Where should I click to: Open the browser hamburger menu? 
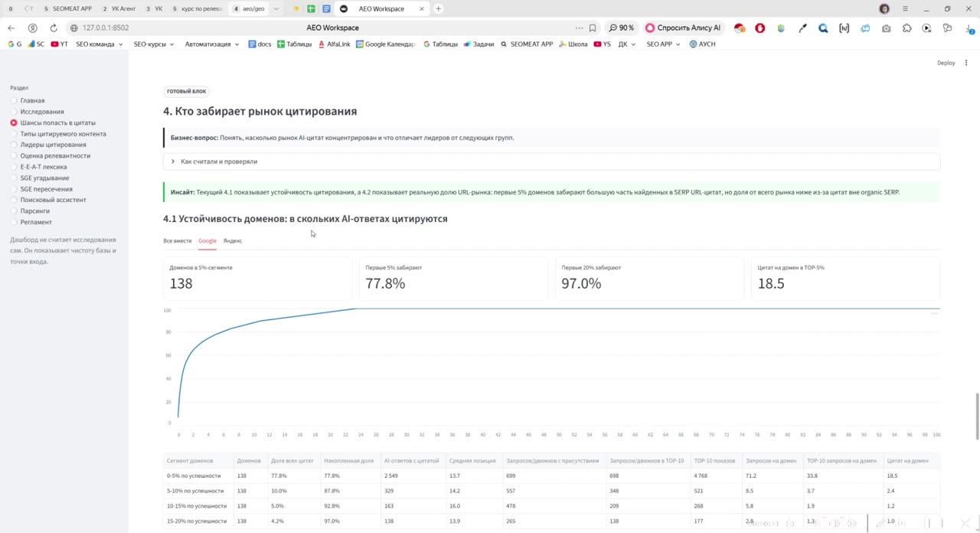tap(905, 8)
